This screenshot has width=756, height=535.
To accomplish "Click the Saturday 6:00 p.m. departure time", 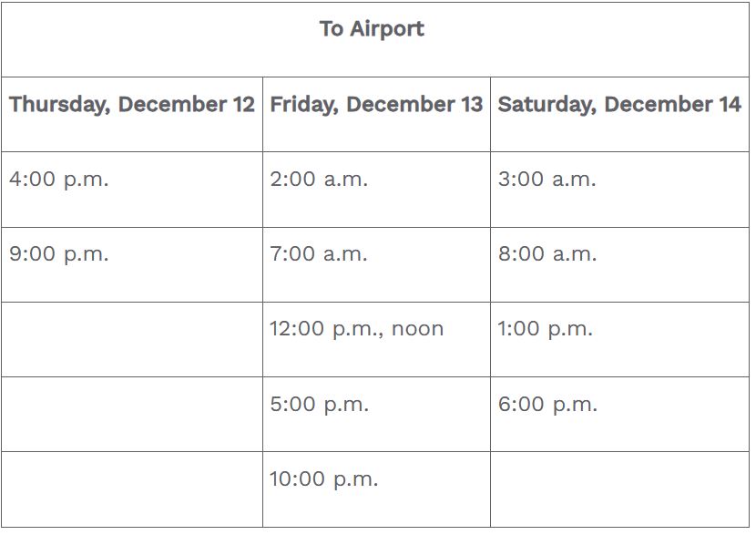I will (547, 405).
